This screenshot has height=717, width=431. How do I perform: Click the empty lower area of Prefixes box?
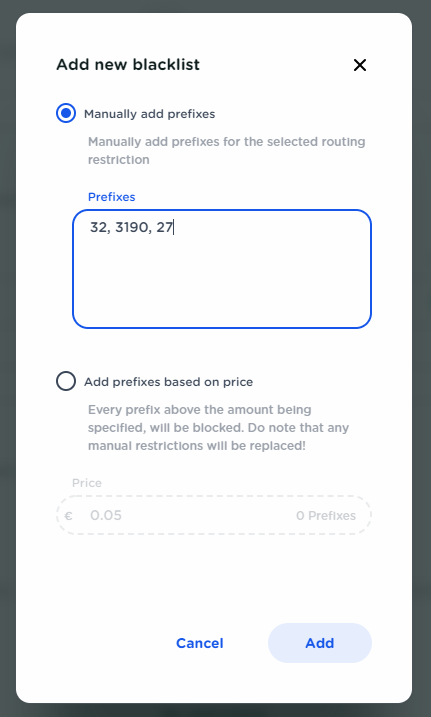click(222, 288)
